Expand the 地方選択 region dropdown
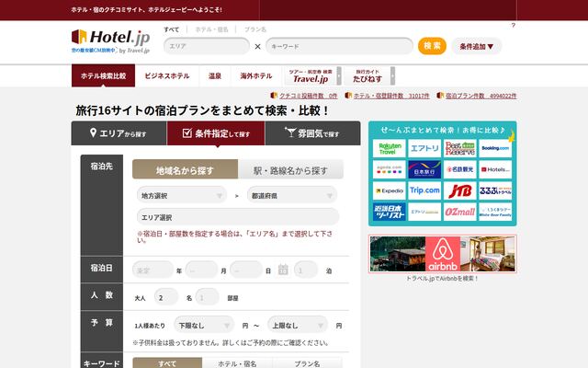This screenshot has height=368, width=588. (182, 195)
